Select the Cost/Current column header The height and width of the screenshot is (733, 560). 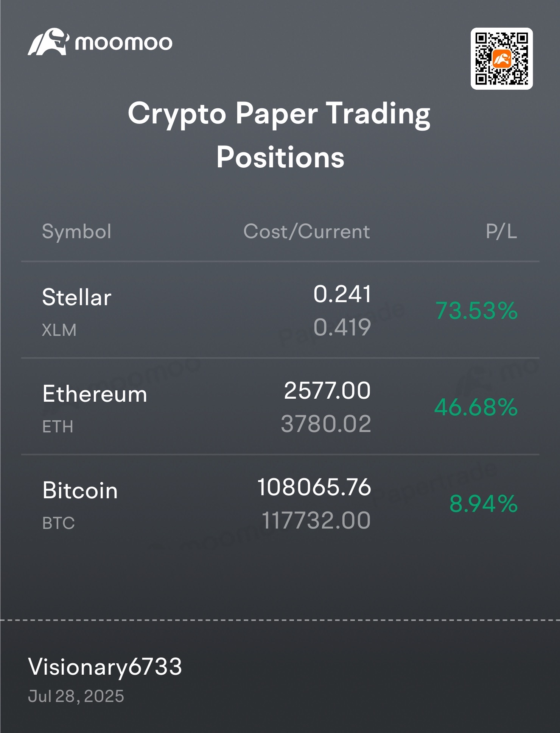[306, 231]
